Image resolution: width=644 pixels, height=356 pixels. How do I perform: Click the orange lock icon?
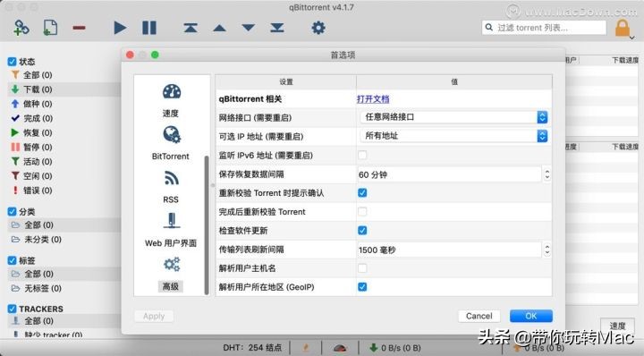point(623,28)
